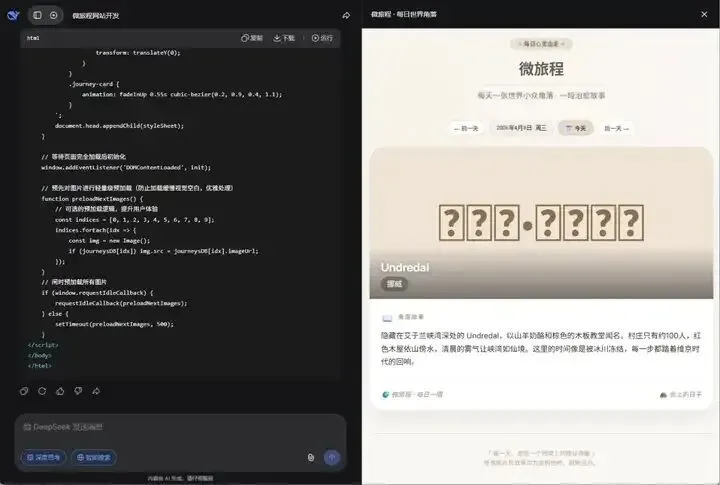Click the cloud label at card bottom right
This screenshot has height=485, width=720.
click(681, 395)
